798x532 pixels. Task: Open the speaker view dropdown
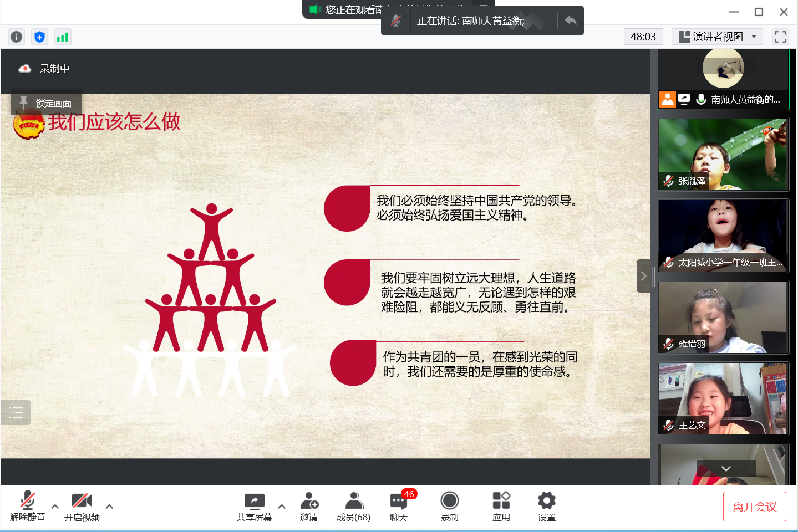(x=717, y=37)
